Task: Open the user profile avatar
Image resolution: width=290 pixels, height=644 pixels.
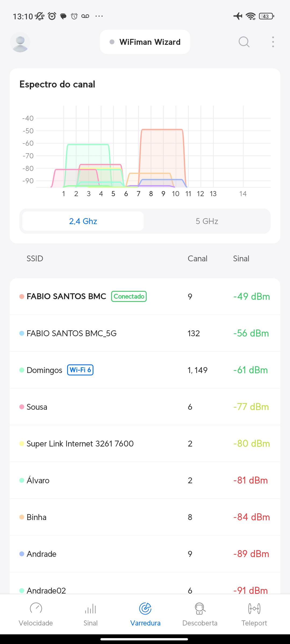Action: [x=20, y=42]
